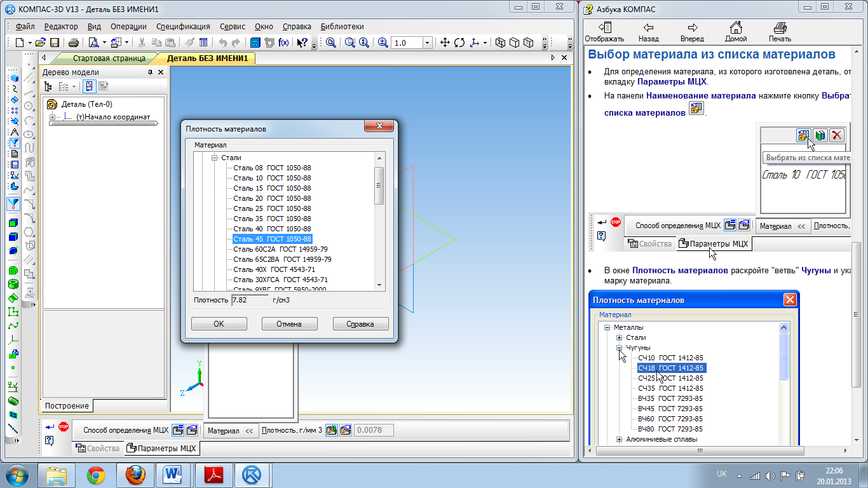Click Печать icon in Азбука КОМПАС
The image size is (868, 488).
tap(780, 31)
